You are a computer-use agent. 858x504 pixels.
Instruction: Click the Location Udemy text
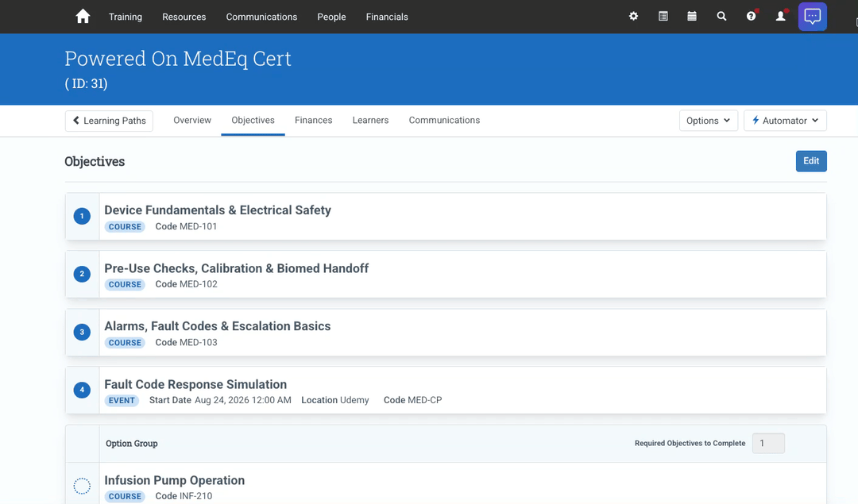tap(335, 400)
